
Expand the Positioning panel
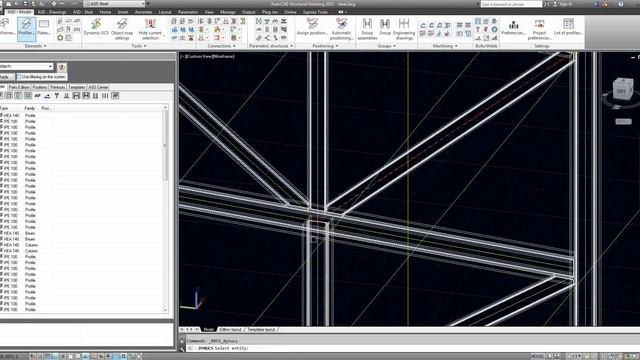coord(325,46)
